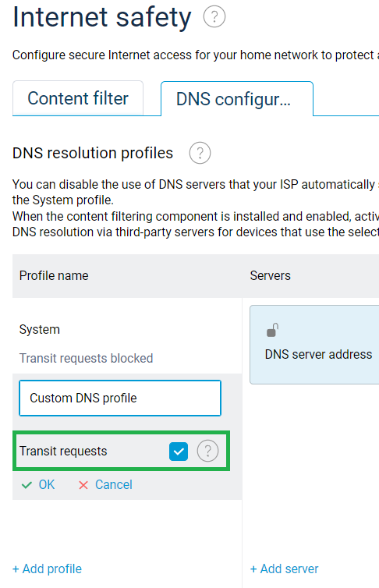Click the unlocked padlock icon in server card
This screenshot has height=588, width=379.
[272, 331]
